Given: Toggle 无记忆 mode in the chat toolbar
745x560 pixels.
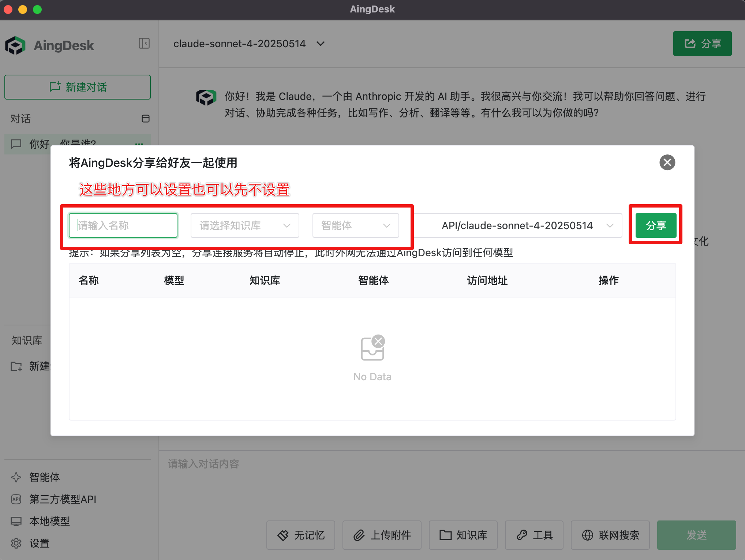Looking at the screenshot, I should tap(300, 535).
